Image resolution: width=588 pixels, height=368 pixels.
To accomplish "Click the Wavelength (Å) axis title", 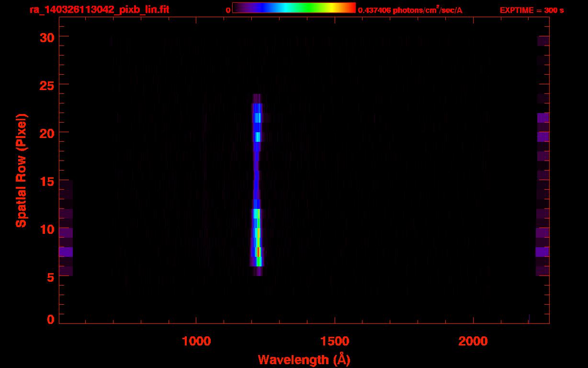I will [x=304, y=359].
